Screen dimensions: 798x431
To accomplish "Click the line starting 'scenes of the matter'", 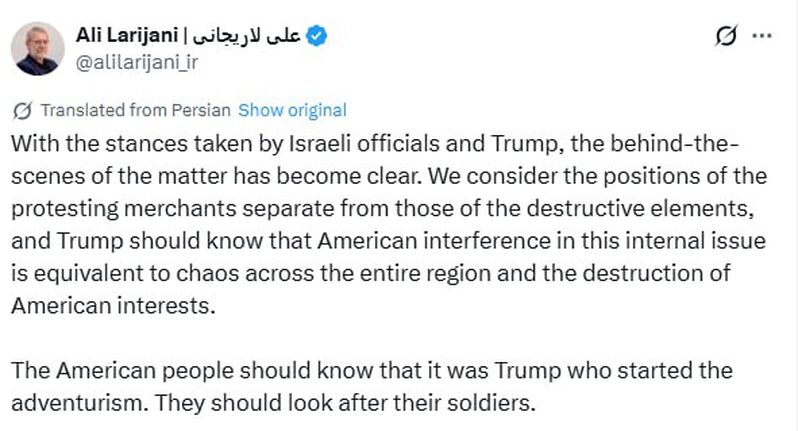I will coord(384,177).
